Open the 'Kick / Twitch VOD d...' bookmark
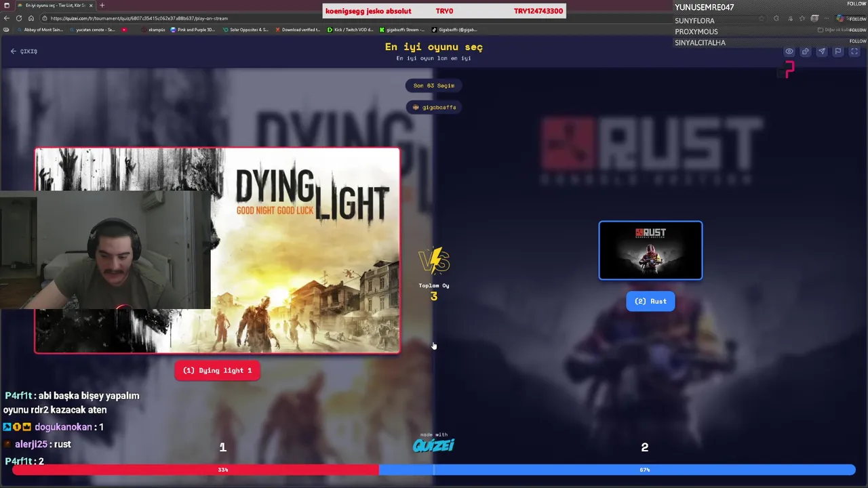The height and width of the screenshot is (488, 868). tap(350, 30)
